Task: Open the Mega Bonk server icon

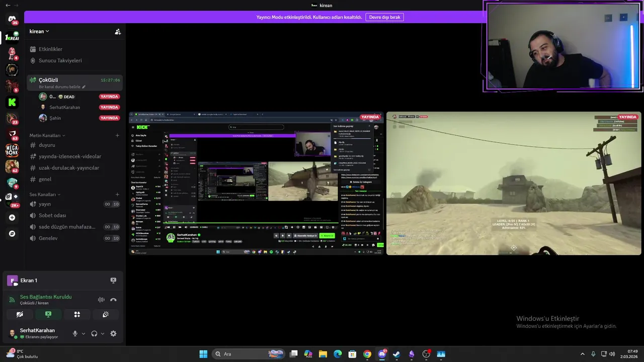Action: click(x=12, y=150)
